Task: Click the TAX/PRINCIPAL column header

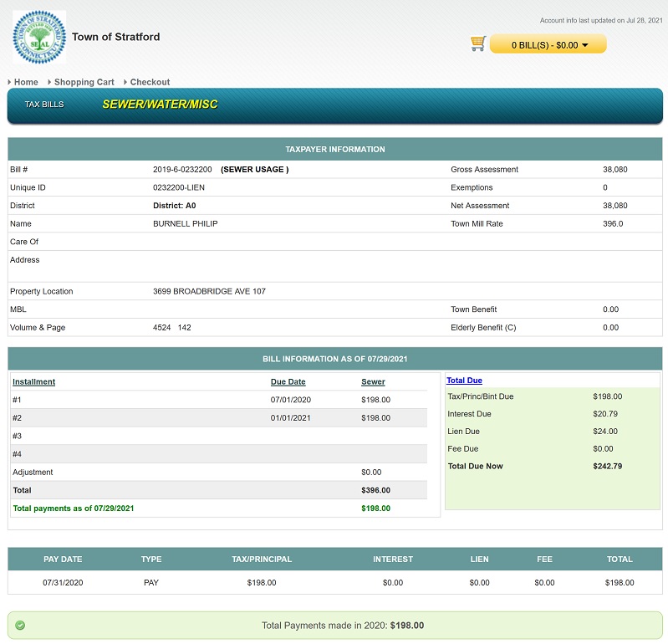Action: tap(262, 560)
